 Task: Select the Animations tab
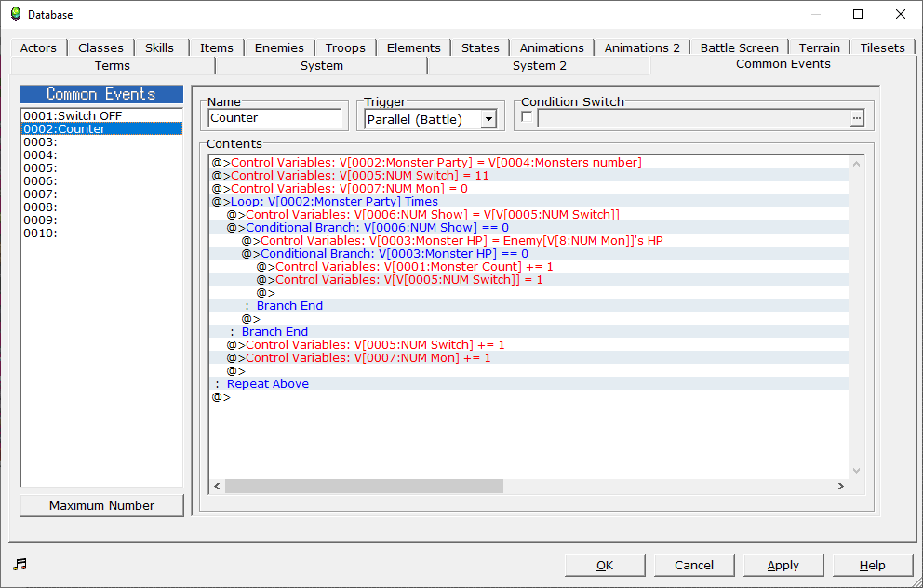click(x=552, y=47)
